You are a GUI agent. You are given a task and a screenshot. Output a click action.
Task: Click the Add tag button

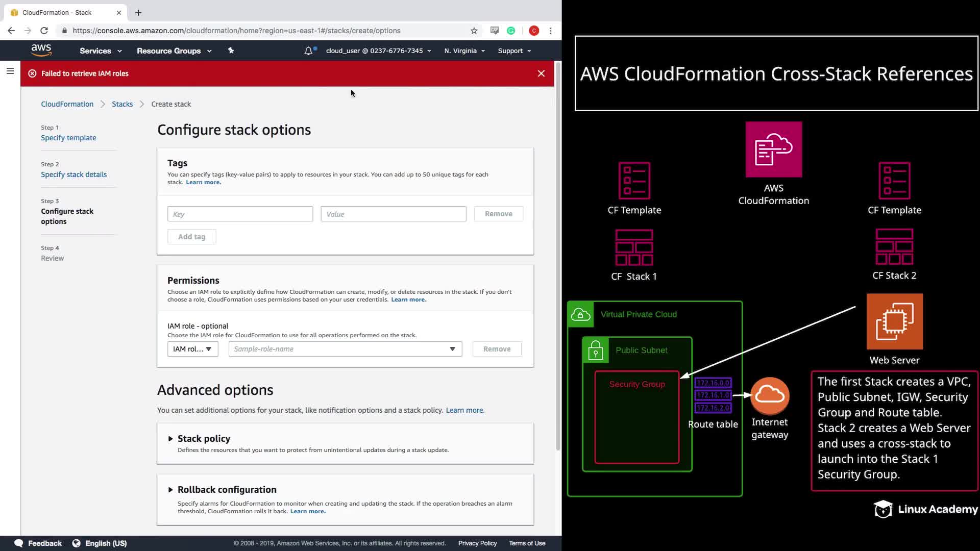[191, 237]
